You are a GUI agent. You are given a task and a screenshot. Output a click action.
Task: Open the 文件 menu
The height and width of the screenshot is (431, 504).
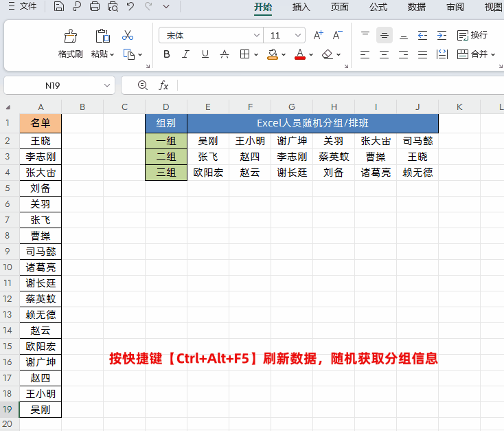23,6
